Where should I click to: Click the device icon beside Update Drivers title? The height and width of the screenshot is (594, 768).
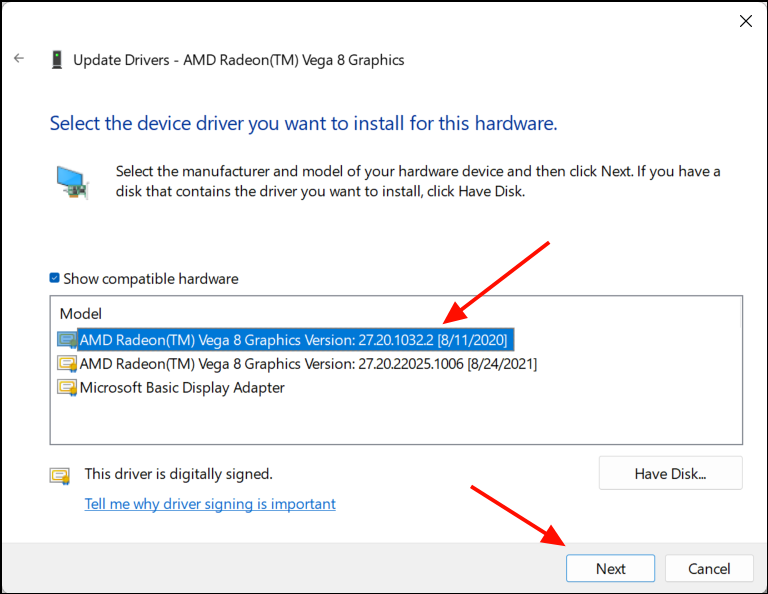coord(57,60)
